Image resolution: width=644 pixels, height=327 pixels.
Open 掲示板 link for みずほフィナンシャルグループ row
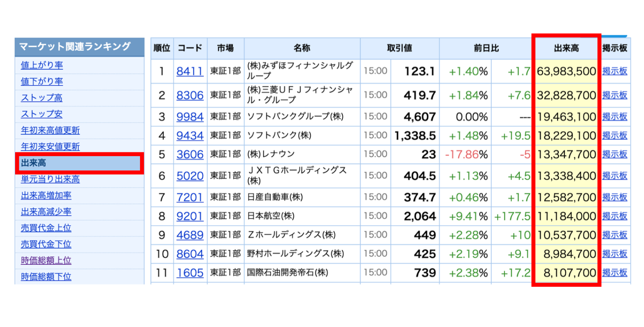615,71
